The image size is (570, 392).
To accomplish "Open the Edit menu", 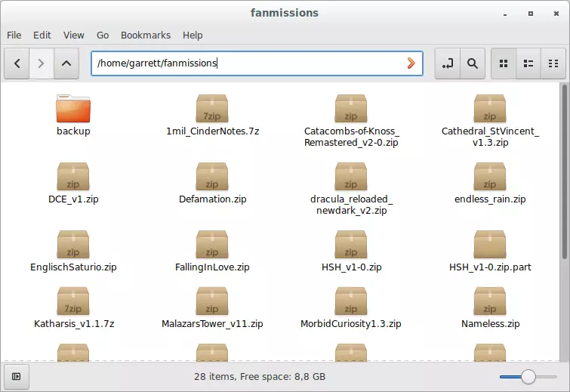I will [x=42, y=35].
